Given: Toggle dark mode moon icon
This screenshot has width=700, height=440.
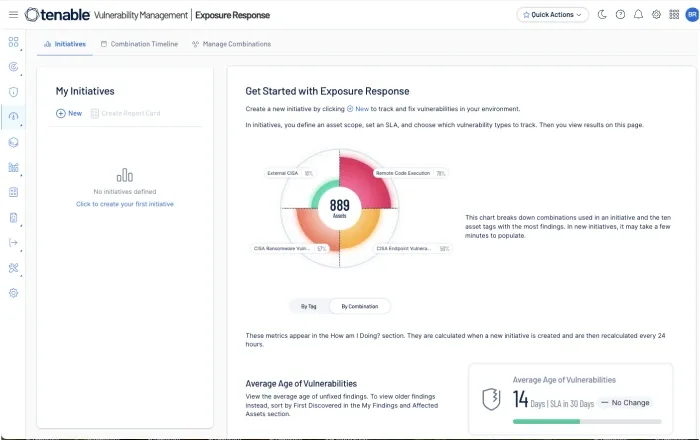Looking at the screenshot, I should 602,15.
